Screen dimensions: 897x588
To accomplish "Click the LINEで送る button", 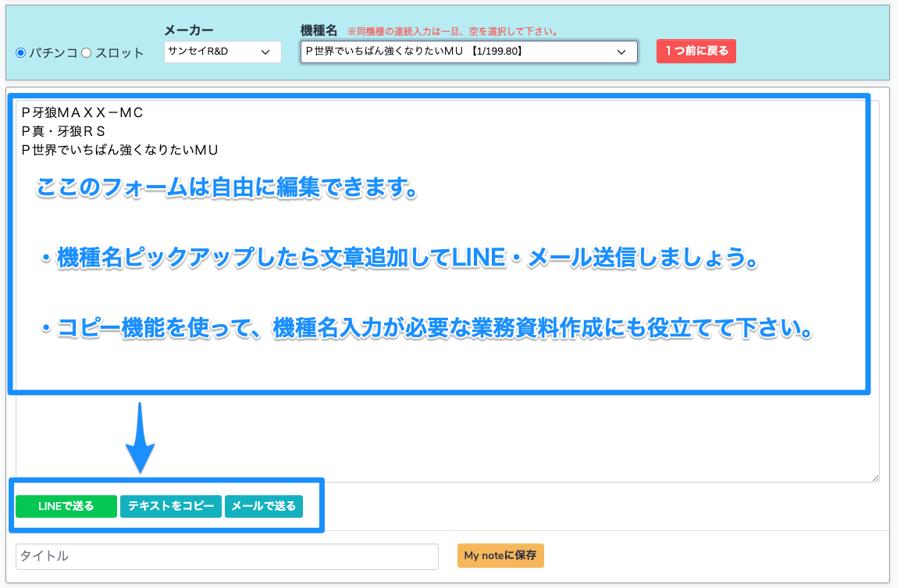I will pyautogui.click(x=66, y=506).
